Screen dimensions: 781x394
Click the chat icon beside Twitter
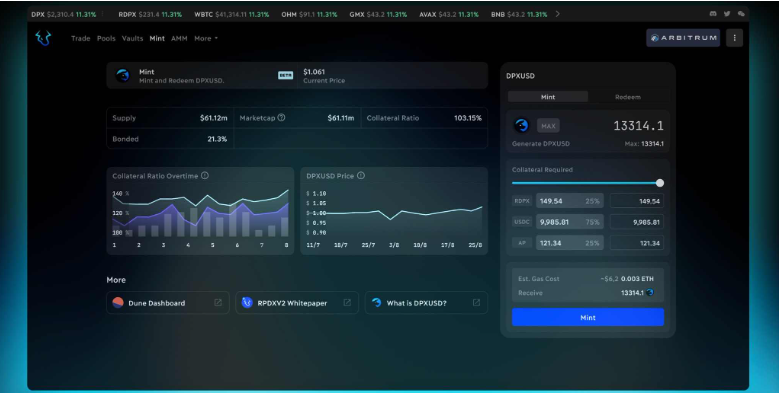[x=741, y=14]
